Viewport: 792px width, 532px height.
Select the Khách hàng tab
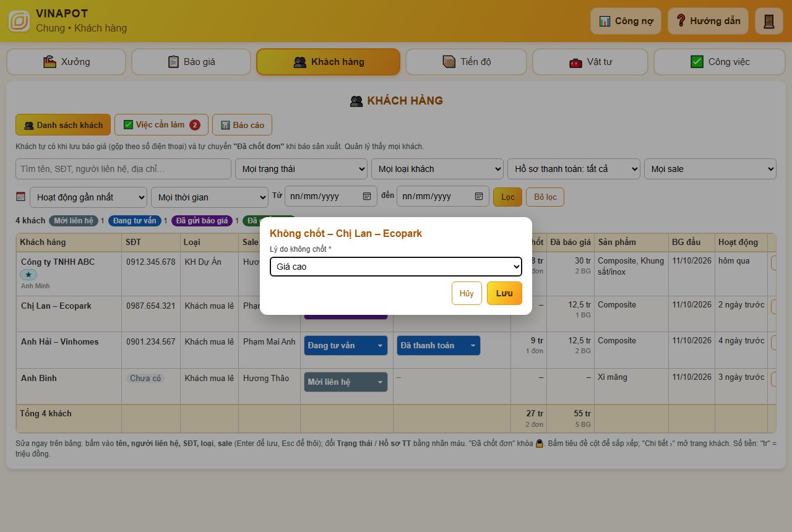(329, 62)
